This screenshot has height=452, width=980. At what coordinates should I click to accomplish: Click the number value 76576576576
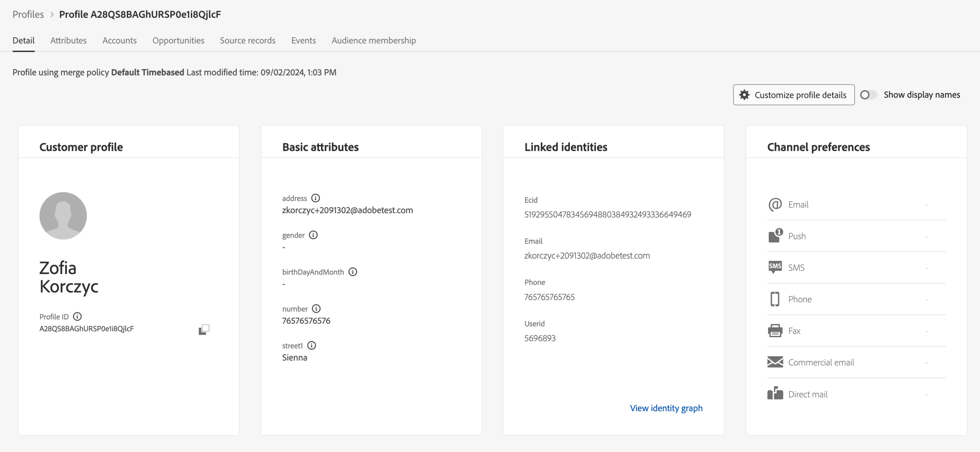(306, 321)
